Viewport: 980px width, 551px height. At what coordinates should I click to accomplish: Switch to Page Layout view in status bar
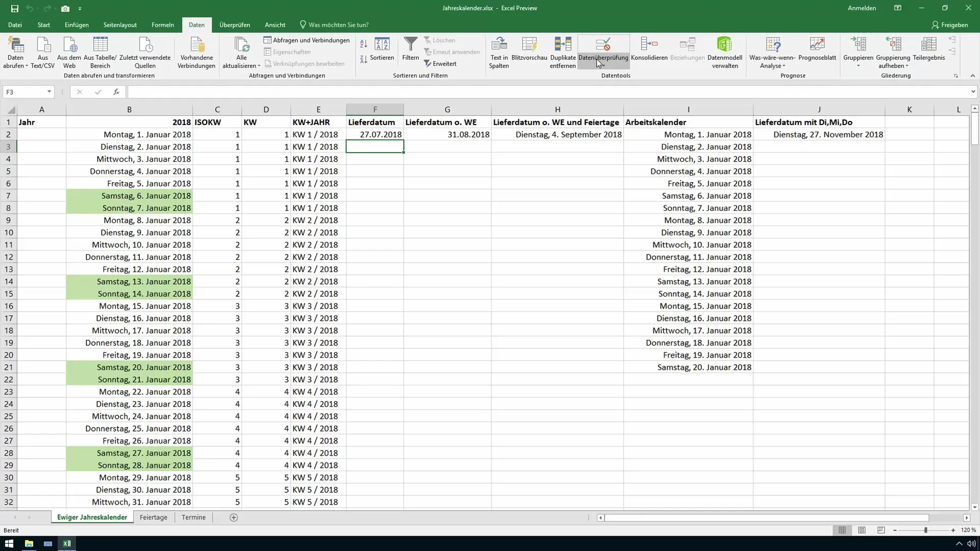click(862, 530)
